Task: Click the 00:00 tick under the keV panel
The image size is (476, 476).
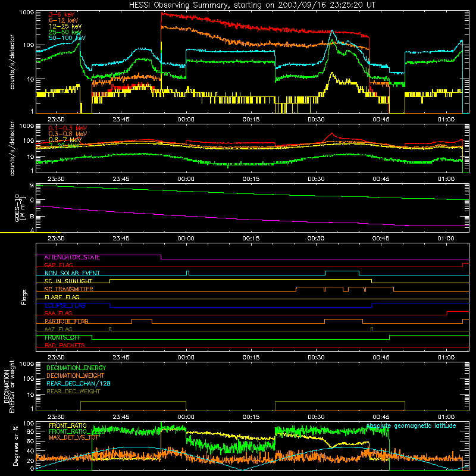Action: pyautogui.click(x=186, y=120)
